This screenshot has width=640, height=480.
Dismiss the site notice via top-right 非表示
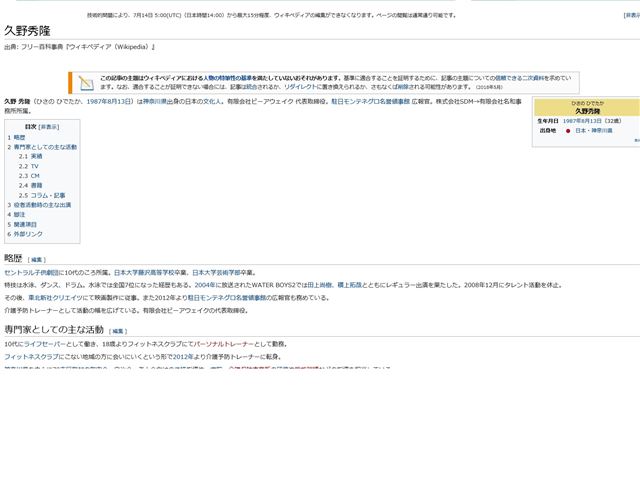coord(633,15)
